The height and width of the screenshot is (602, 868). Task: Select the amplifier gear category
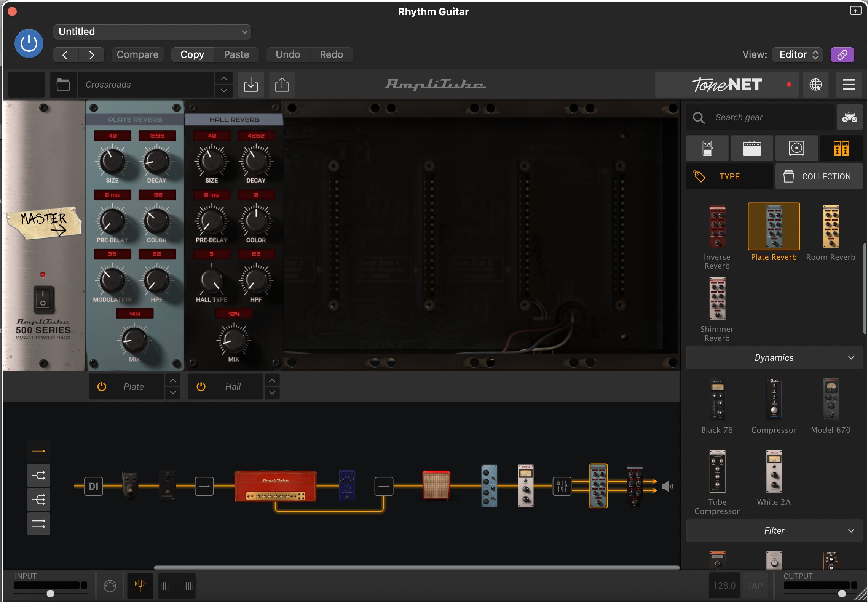coord(752,148)
